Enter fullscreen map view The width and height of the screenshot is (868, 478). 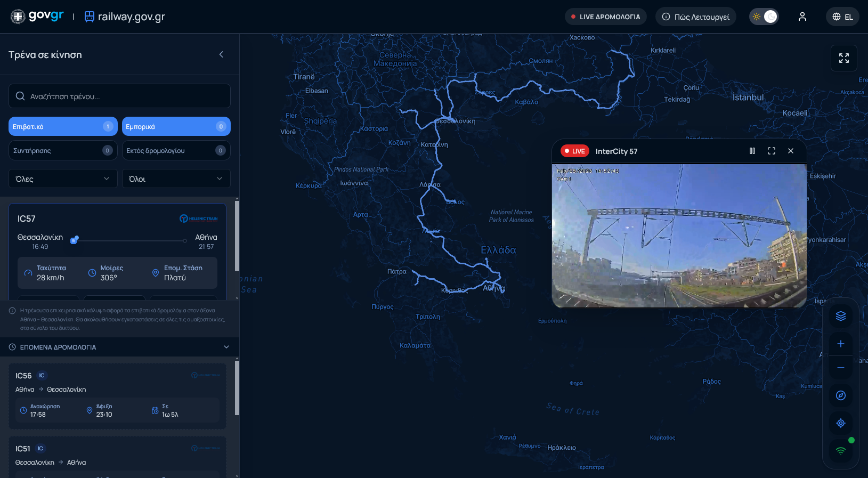point(843,58)
